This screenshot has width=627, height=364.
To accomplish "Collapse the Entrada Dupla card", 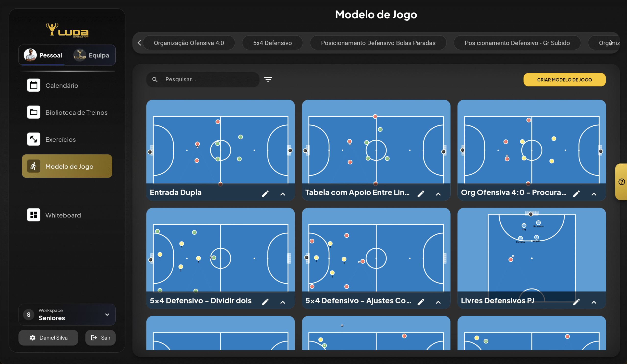I will click(x=283, y=194).
